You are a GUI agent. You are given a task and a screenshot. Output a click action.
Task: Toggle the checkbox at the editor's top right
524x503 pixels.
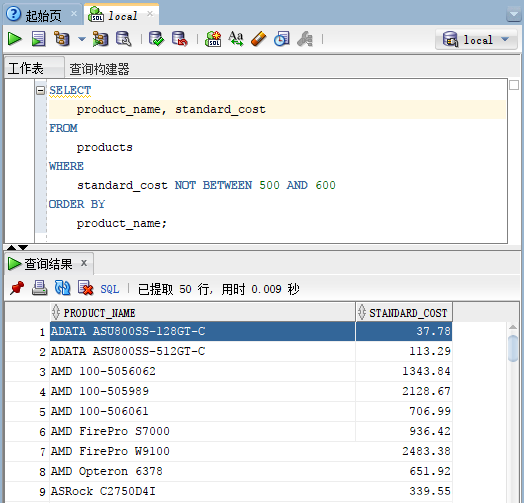pyautogui.click(x=514, y=85)
